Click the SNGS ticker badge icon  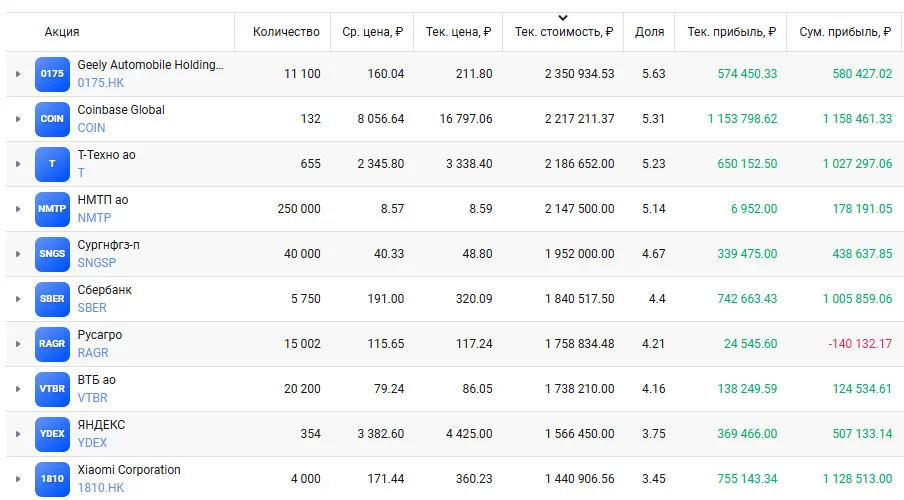52,254
